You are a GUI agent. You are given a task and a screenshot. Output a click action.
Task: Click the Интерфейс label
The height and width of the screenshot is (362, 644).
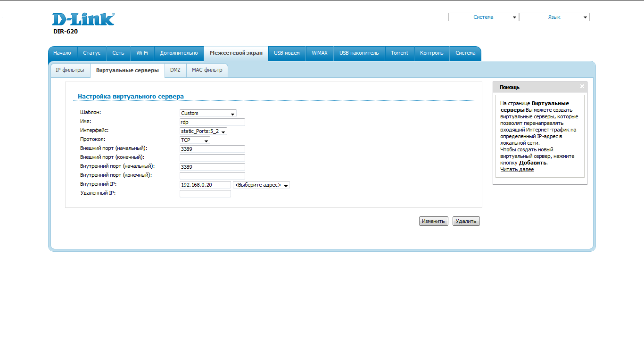tap(94, 130)
